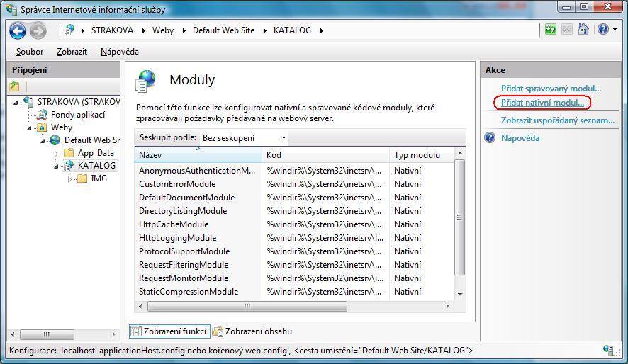This screenshot has width=628, height=364.
Task: Click the green refresh page icon
Action: [x=551, y=30]
